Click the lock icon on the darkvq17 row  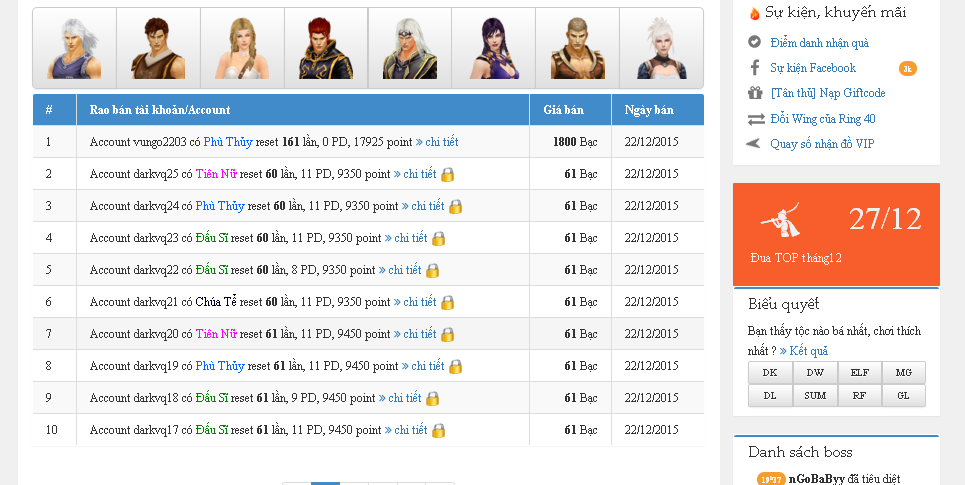[x=438, y=430]
